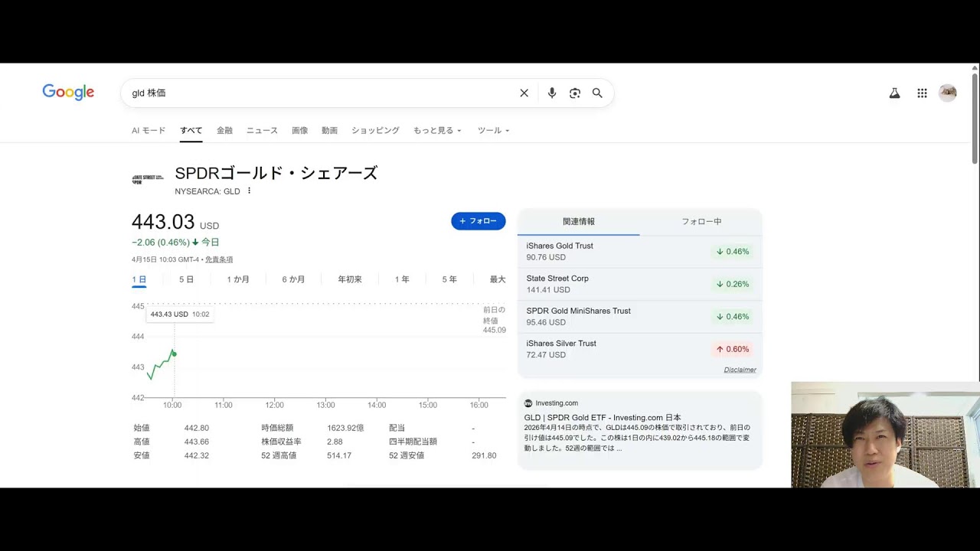Select the 1 年 chart range

[402, 279]
